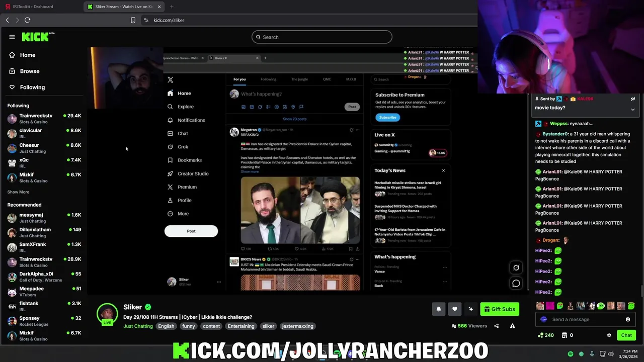Open Bookmarks in the streamed X sidebar
644x362 pixels.
click(x=185, y=160)
